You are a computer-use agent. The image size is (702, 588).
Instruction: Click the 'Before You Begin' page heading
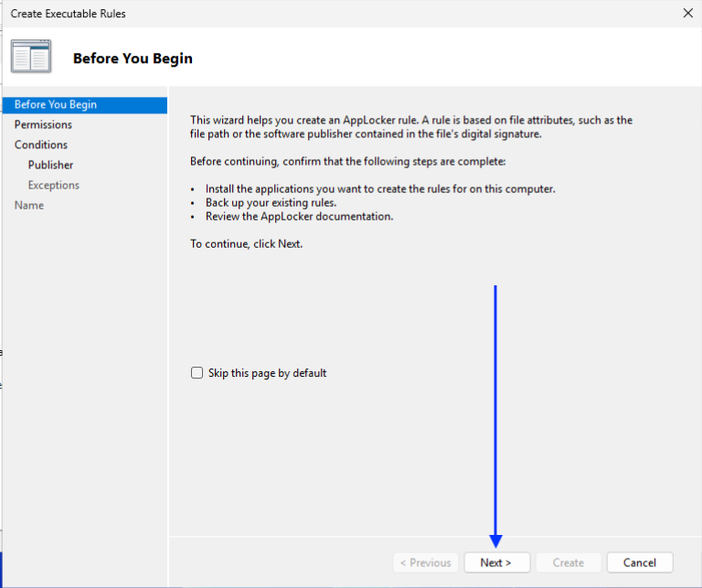(x=133, y=59)
